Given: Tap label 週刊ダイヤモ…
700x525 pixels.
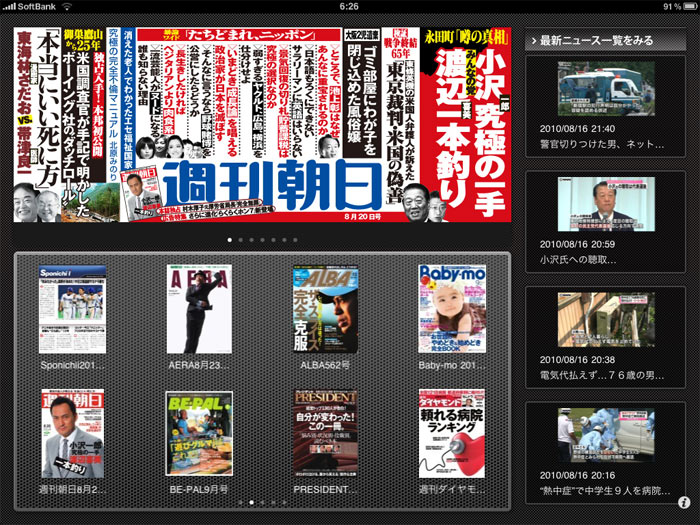Looking at the screenshot, I should [452, 489].
